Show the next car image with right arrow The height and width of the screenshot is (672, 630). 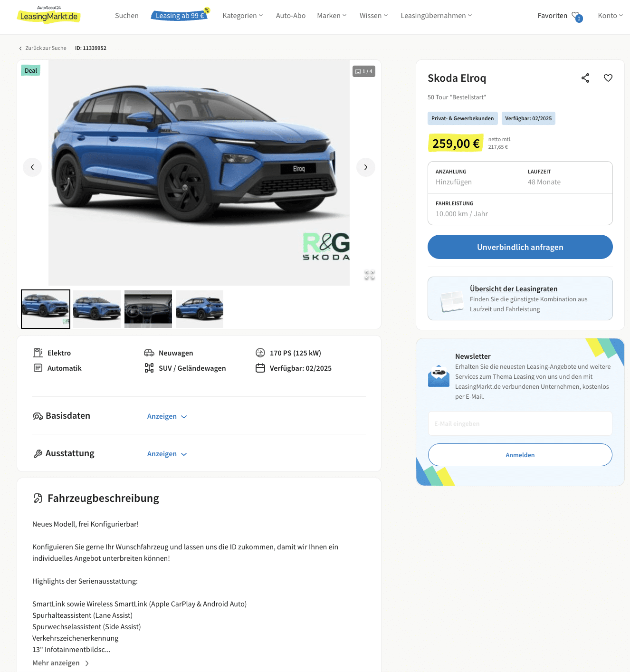point(366,167)
